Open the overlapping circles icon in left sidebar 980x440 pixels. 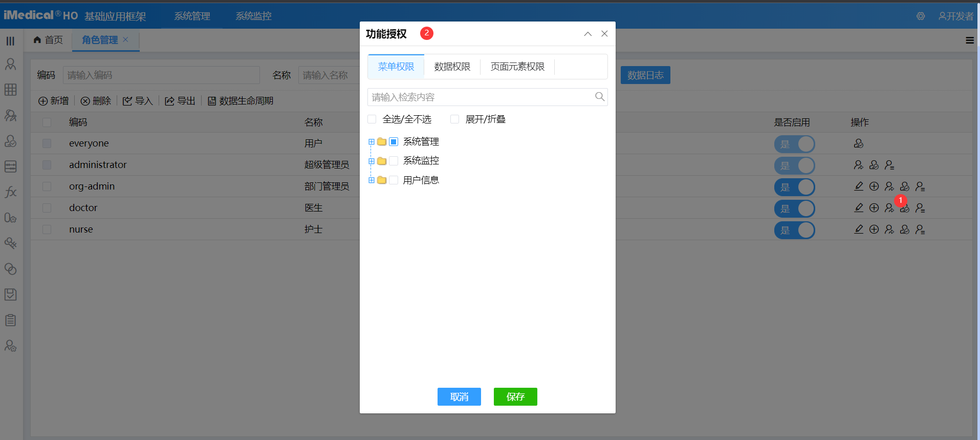pyautogui.click(x=10, y=269)
